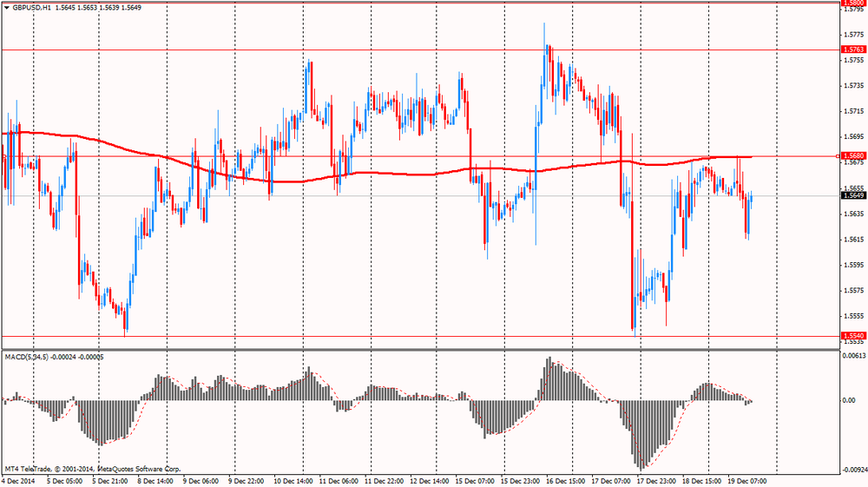This screenshot has width=868, height=487.
Task: Click the 0.00613 MACD scale value
Action: coord(854,356)
